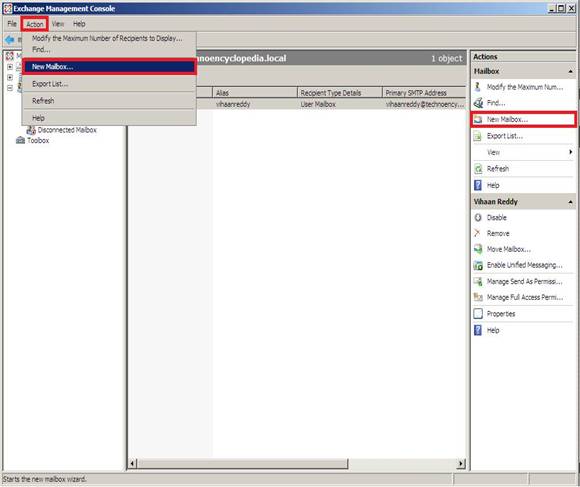Click the Exchange Management Console title icon
Screen dimensions: 580x487
[x=7, y=8]
